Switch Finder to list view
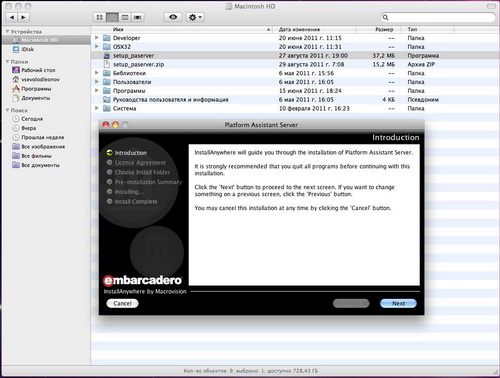Screen dimensions: 500x378 pos(112,17)
